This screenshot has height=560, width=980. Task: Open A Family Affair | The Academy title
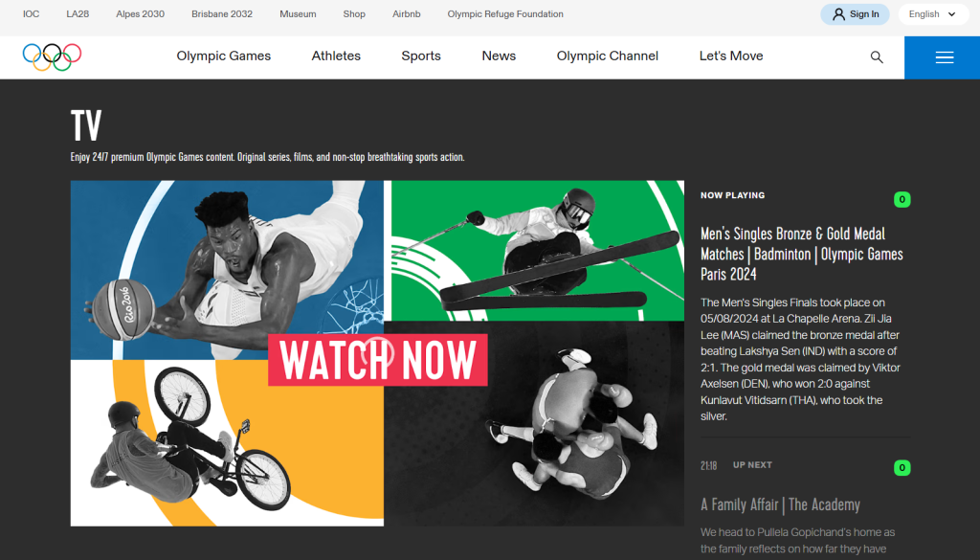tap(780, 505)
